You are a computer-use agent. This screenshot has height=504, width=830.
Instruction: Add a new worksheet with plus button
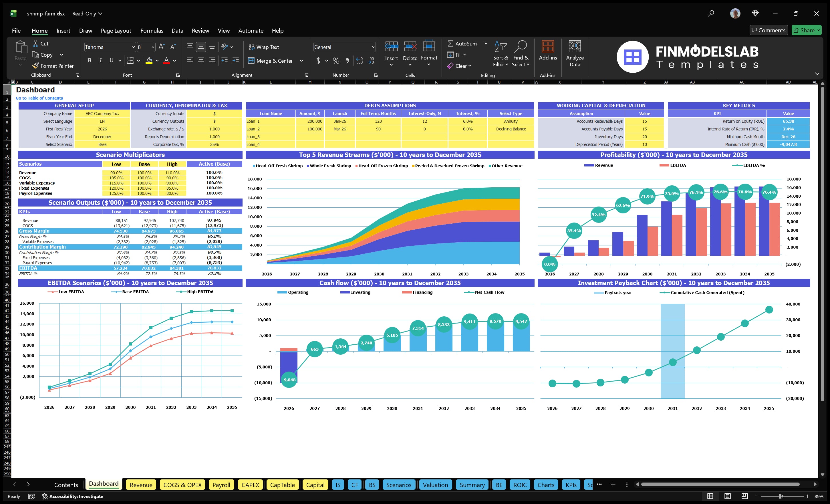tap(613, 485)
